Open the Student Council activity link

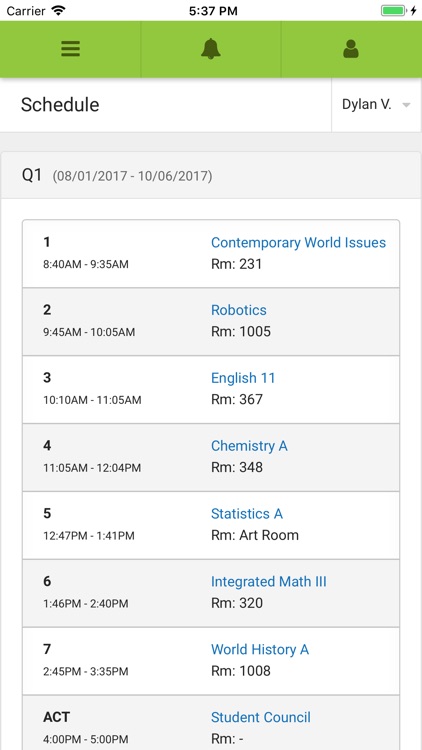pyautogui.click(x=261, y=717)
